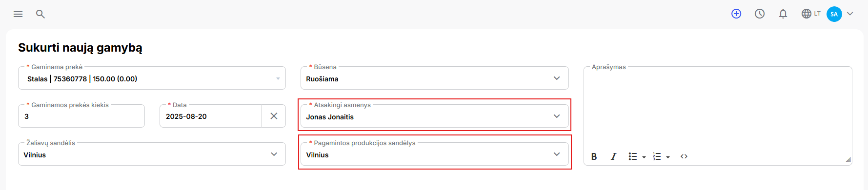Open the hamburger navigation menu
868x190 pixels.
pos(18,14)
